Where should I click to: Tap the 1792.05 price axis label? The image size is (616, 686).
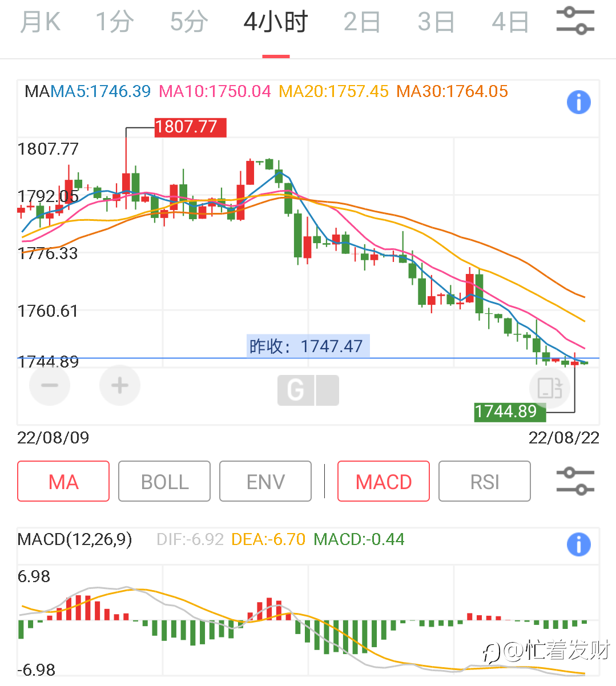48,196
